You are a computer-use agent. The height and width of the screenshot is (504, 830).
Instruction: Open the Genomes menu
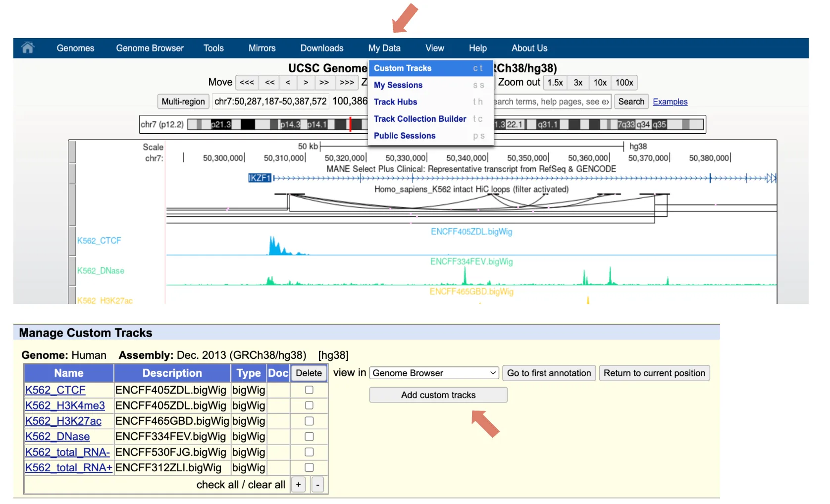75,48
